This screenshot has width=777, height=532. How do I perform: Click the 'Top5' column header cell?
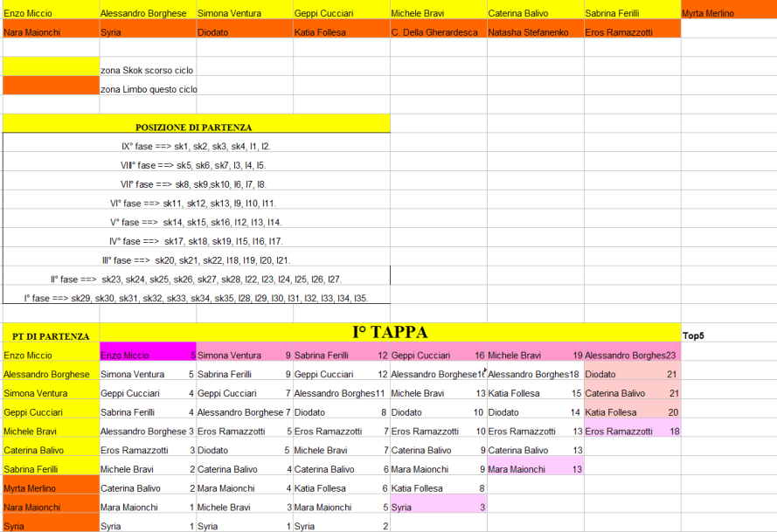[728, 335]
